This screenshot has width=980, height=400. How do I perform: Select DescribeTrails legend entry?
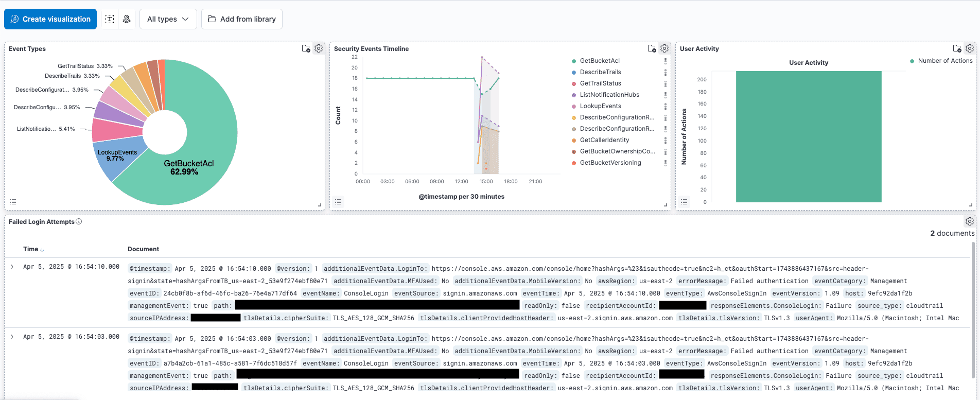click(x=600, y=72)
